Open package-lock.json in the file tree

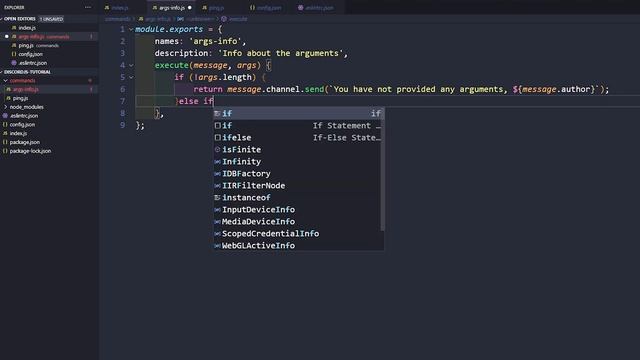pos(49,151)
